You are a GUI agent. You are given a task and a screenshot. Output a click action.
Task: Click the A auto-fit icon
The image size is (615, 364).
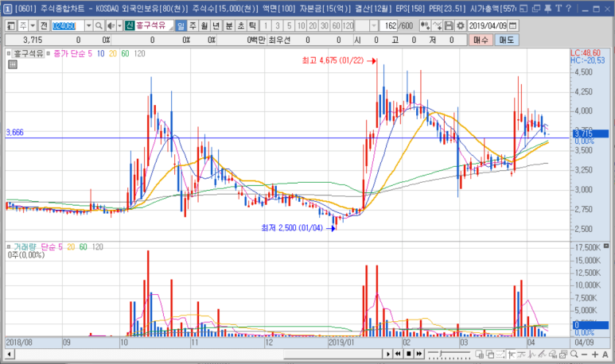605,354
